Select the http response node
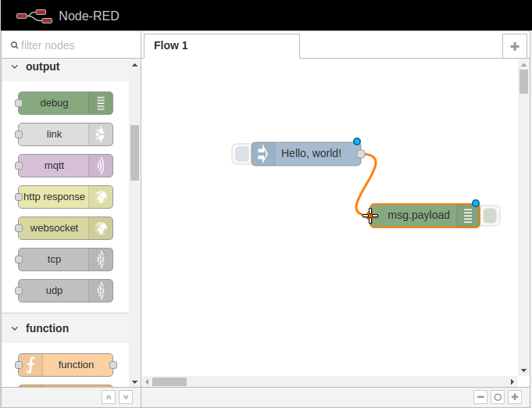532x408 pixels. 66,197
